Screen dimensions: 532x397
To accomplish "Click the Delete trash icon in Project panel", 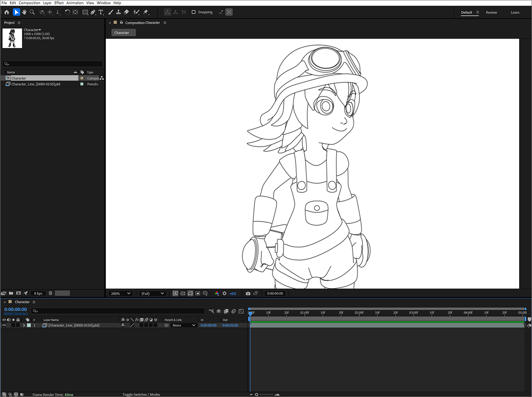I will tap(51, 293).
